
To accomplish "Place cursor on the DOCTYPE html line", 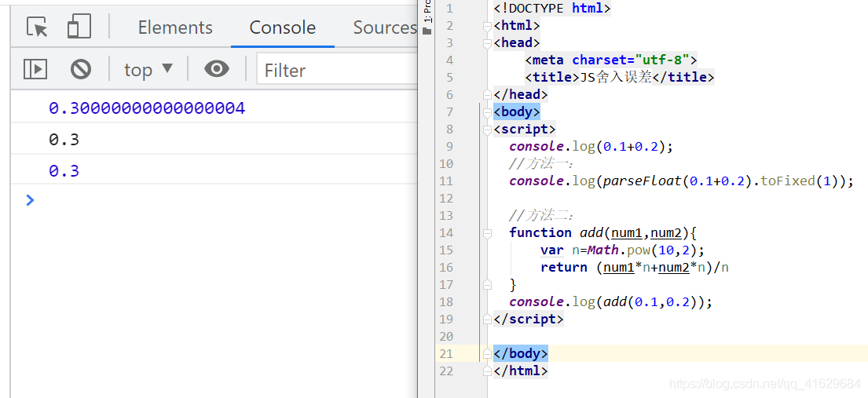I will click(552, 9).
